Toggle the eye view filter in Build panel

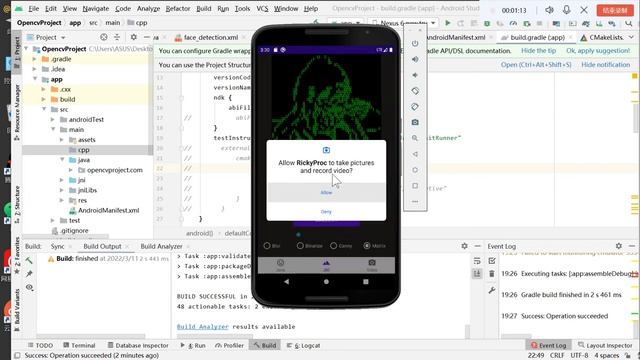click(x=29, y=287)
